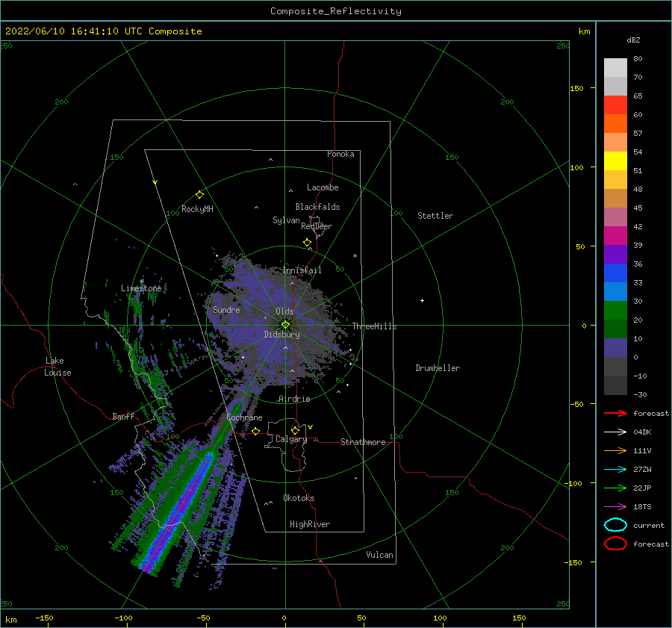The height and width of the screenshot is (628, 672).
Task: Click the Drumheller town label
Action: [438, 368]
